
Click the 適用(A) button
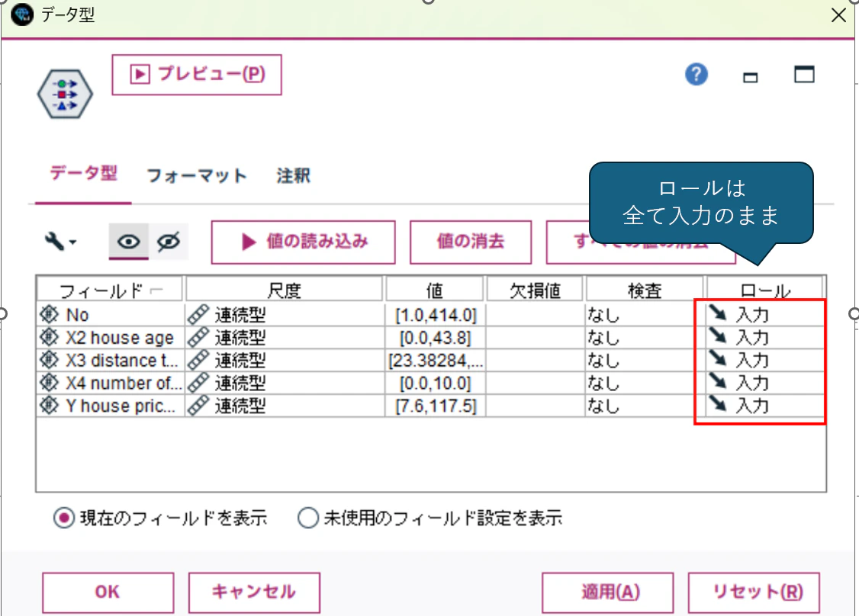point(607,592)
